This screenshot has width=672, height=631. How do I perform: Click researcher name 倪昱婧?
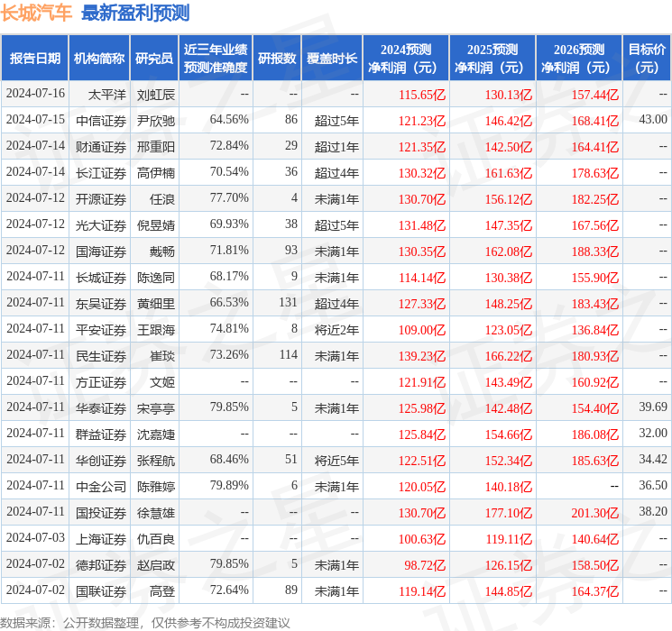click(x=156, y=225)
